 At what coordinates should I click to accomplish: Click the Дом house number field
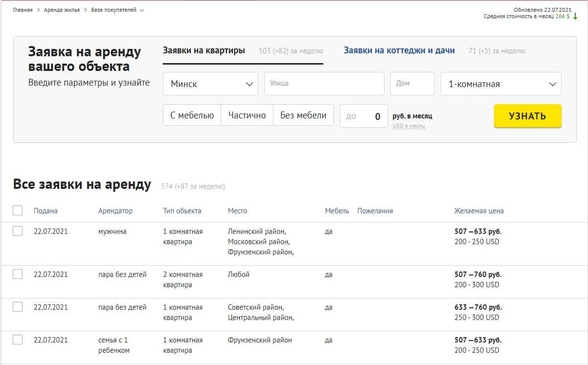412,84
